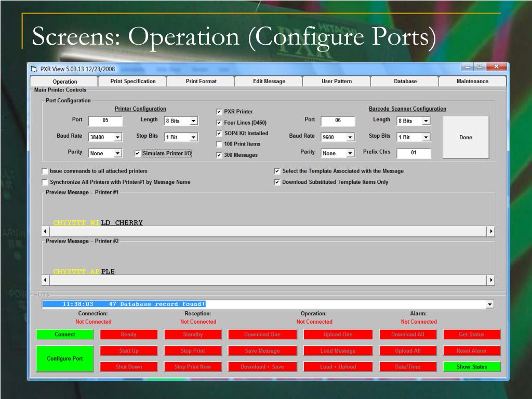532x399 pixels.
Task: Click the PXR View window title icon
Action: pyautogui.click(x=34, y=69)
